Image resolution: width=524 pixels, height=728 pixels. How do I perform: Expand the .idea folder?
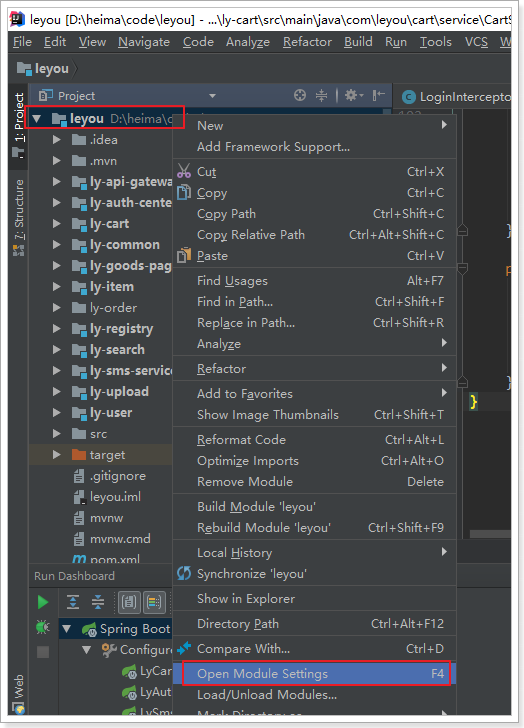[57, 139]
